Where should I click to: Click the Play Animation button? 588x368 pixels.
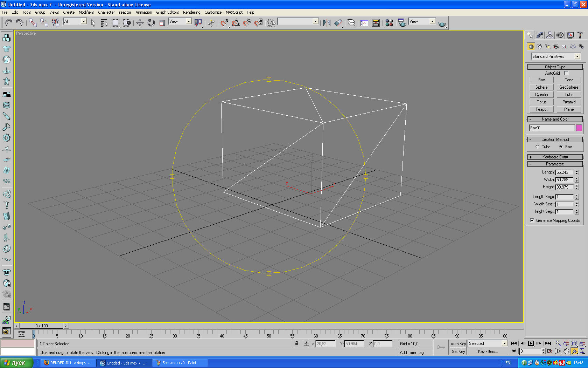click(x=531, y=343)
